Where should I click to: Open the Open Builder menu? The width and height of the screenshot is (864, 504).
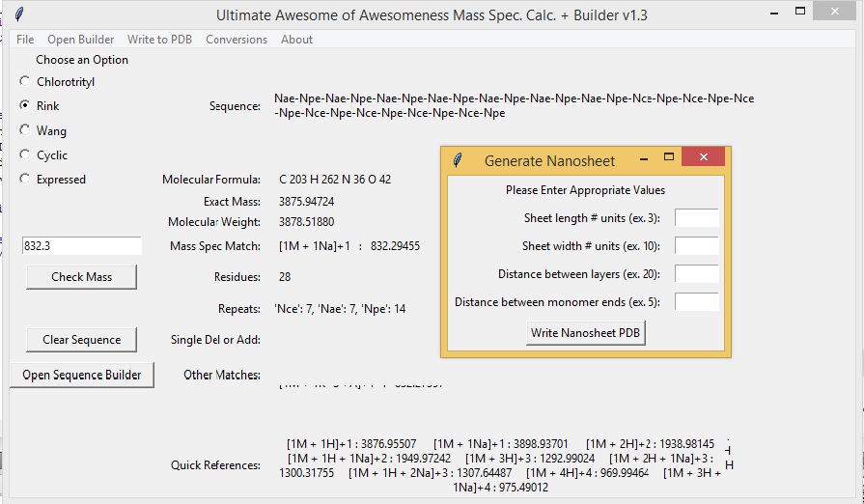point(81,40)
